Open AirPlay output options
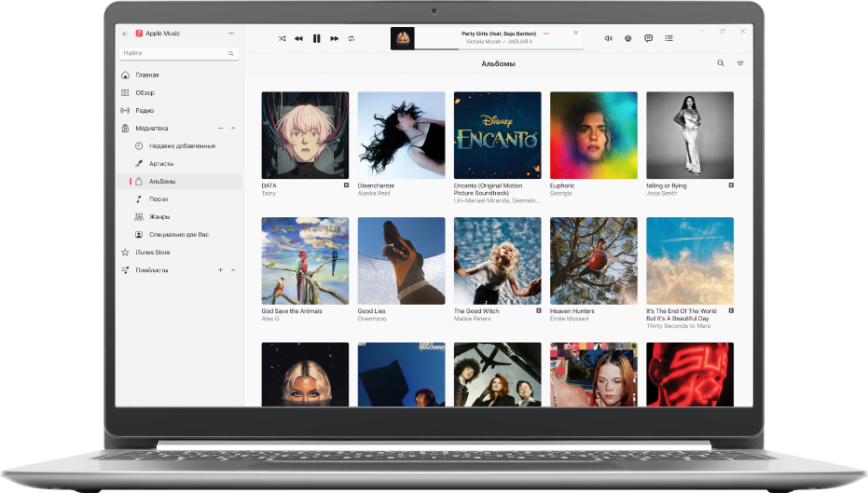This screenshot has width=868, height=493. click(x=628, y=38)
